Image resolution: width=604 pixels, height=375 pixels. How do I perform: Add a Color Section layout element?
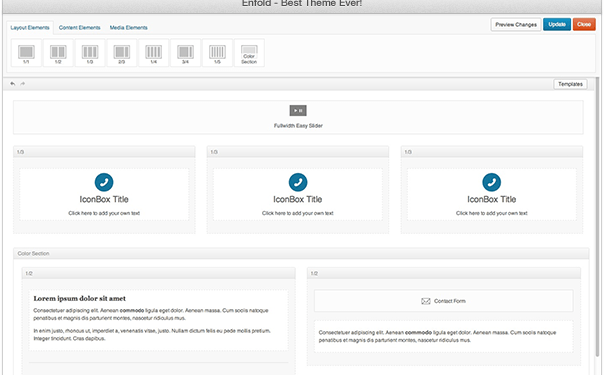(249, 53)
